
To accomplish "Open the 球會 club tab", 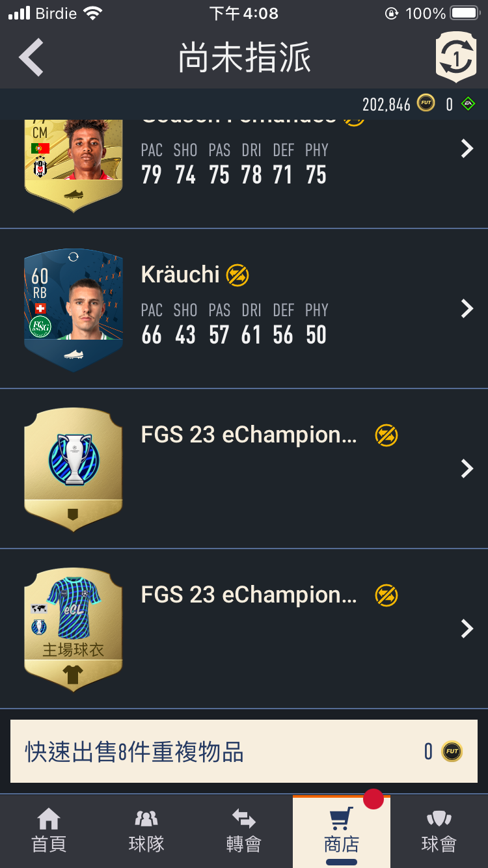I will coord(439,831).
